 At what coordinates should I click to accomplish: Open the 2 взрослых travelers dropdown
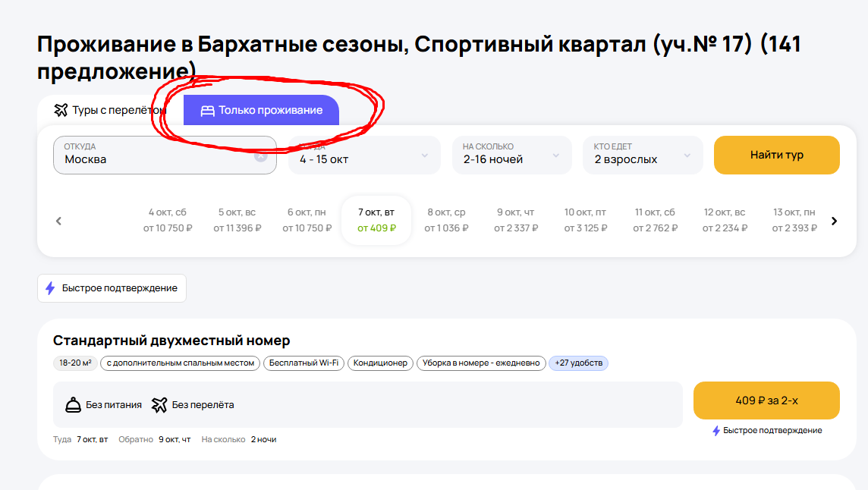642,155
